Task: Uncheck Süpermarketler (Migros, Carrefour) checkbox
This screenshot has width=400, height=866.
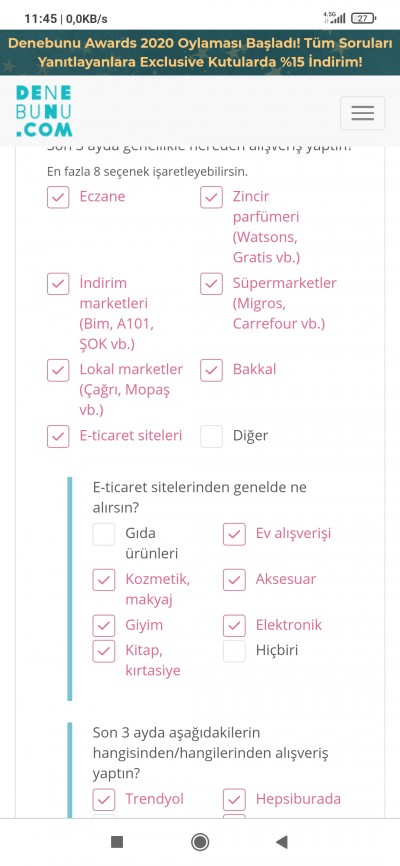Action: pos(211,283)
